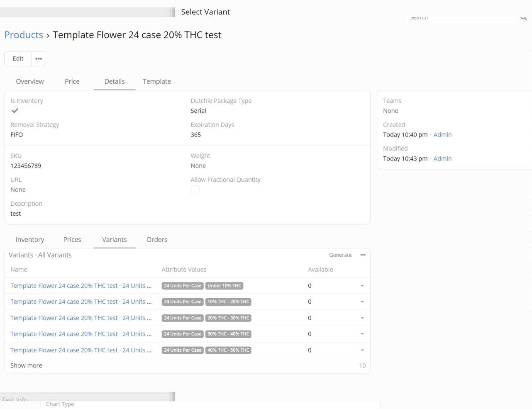Image resolution: width=532 pixels, height=409 pixels.
Task: Enable Allow Fractional Quantity checkbox
Action: 195,190
